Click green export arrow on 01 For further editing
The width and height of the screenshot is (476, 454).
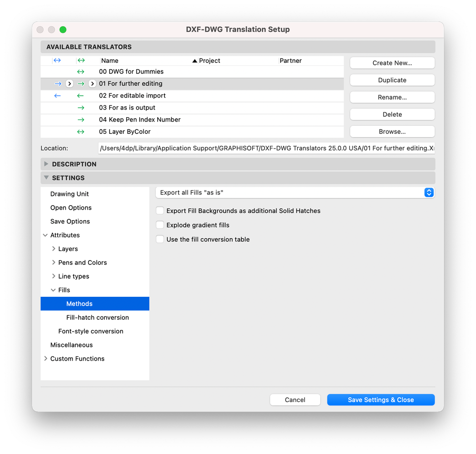point(81,84)
